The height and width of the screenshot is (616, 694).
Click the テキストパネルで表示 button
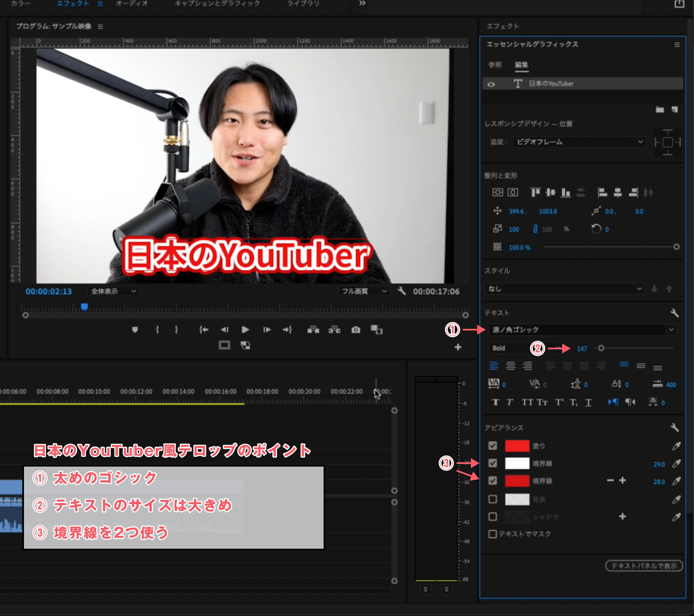point(644,566)
